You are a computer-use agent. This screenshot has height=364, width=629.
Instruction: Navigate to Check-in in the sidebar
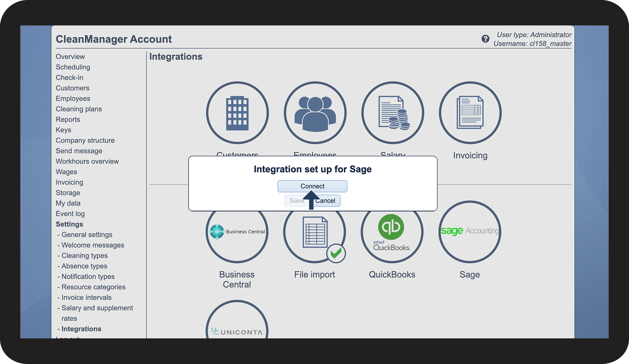(x=69, y=78)
